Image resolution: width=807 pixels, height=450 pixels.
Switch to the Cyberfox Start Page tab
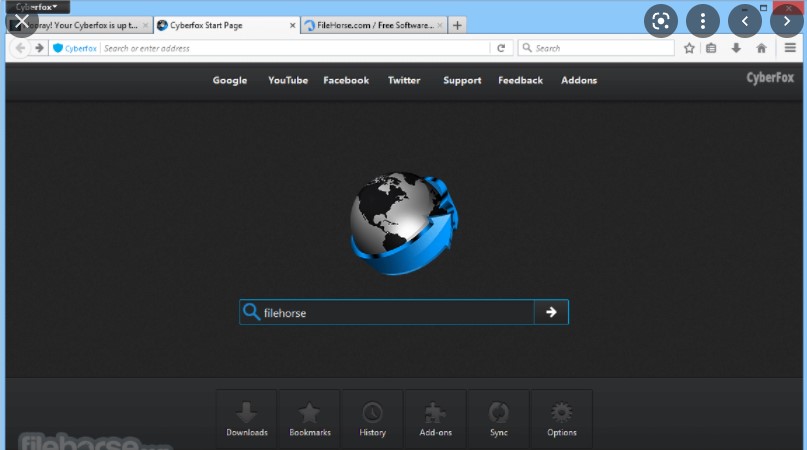pos(226,25)
